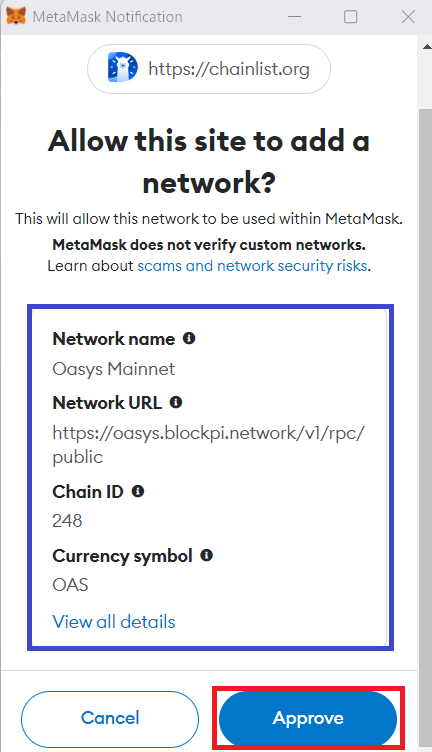The height and width of the screenshot is (752, 432).
Task: Click the scrollbar up arrow
Action: point(426,47)
